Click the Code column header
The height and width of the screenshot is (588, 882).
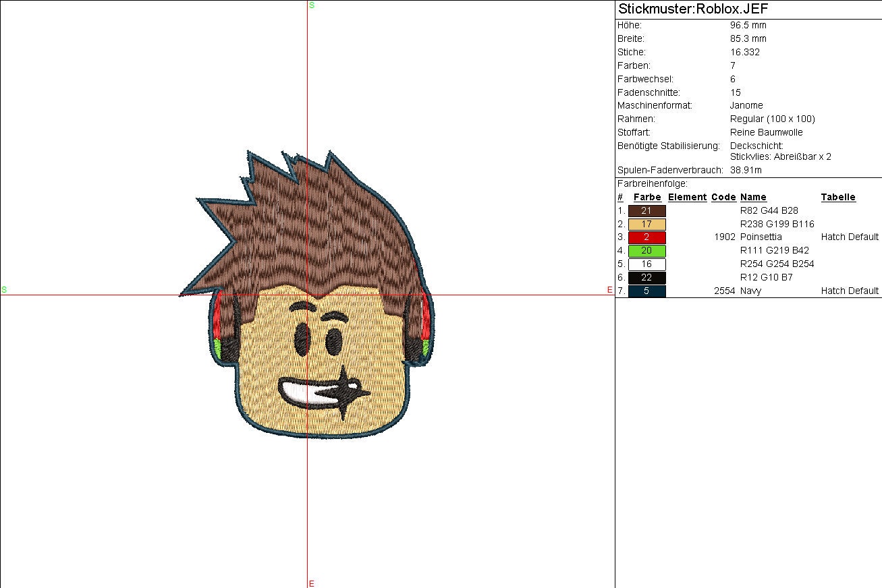click(x=723, y=197)
